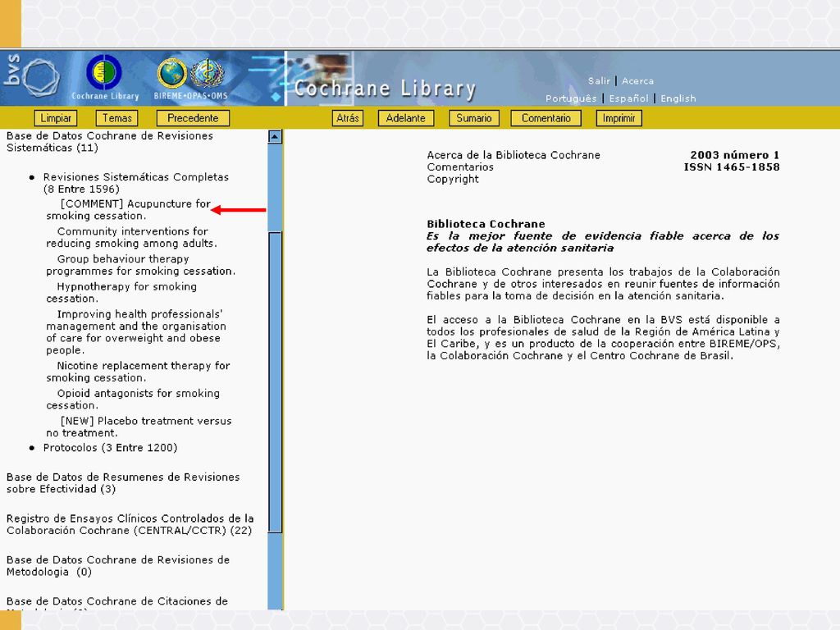This screenshot has height=630, width=840.
Task: Open Placebo treatment versus no treatment
Action: (x=139, y=427)
